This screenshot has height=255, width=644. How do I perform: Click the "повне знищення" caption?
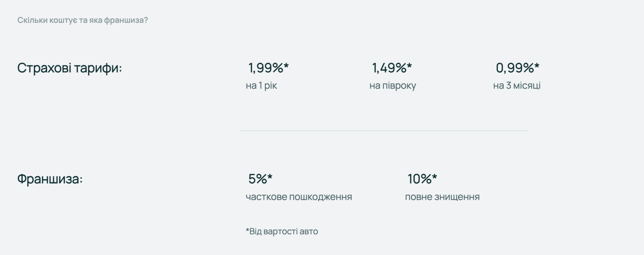tap(442, 197)
